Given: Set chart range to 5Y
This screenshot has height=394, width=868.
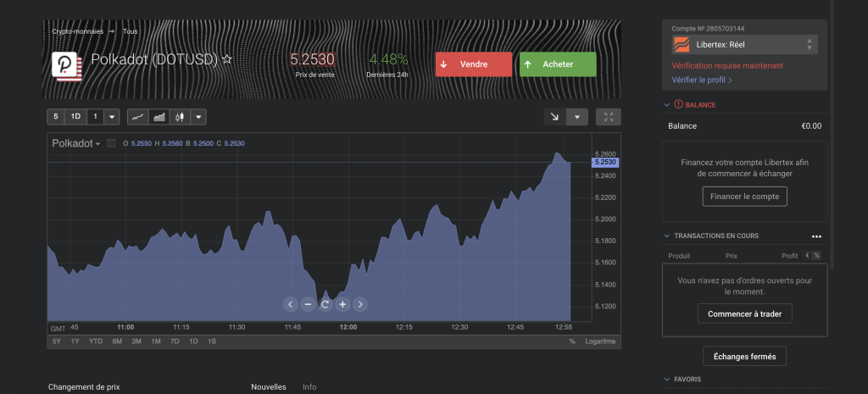Looking at the screenshot, I should click(57, 341).
